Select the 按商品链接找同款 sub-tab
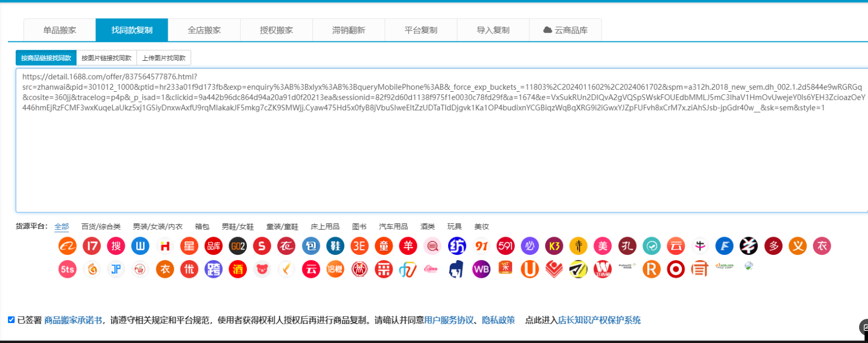Image resolution: width=868 pixels, height=343 pixels. tap(46, 58)
